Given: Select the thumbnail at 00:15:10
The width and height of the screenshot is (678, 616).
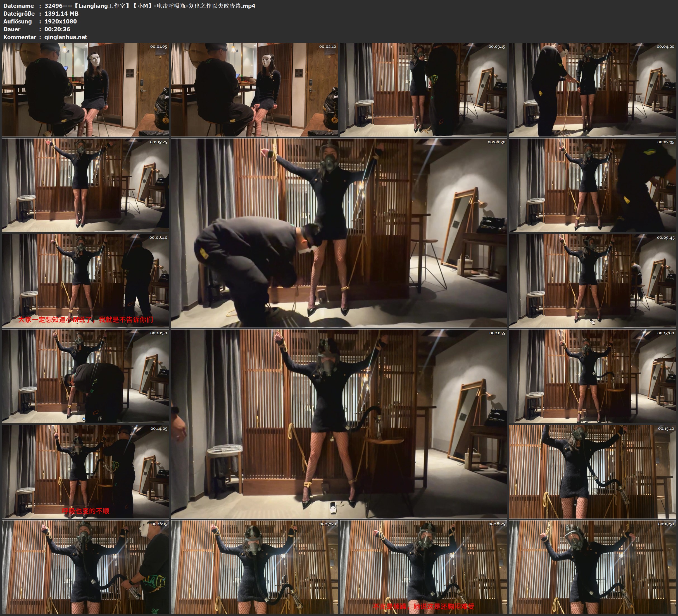Looking at the screenshot, I should (592, 471).
